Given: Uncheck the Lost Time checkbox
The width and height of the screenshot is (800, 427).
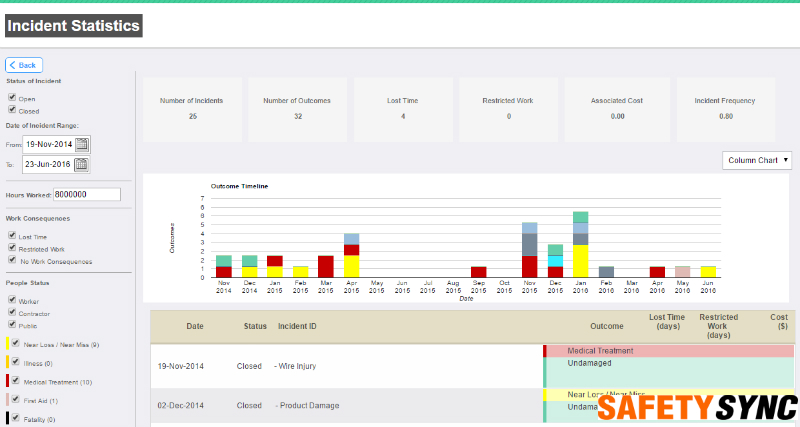Looking at the screenshot, I should [12, 236].
